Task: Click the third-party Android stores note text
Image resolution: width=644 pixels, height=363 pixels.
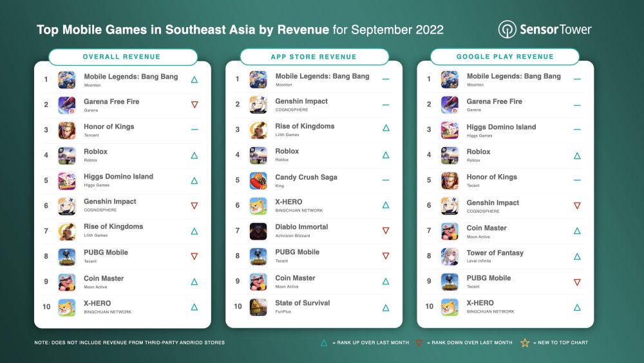Action: pos(129,342)
